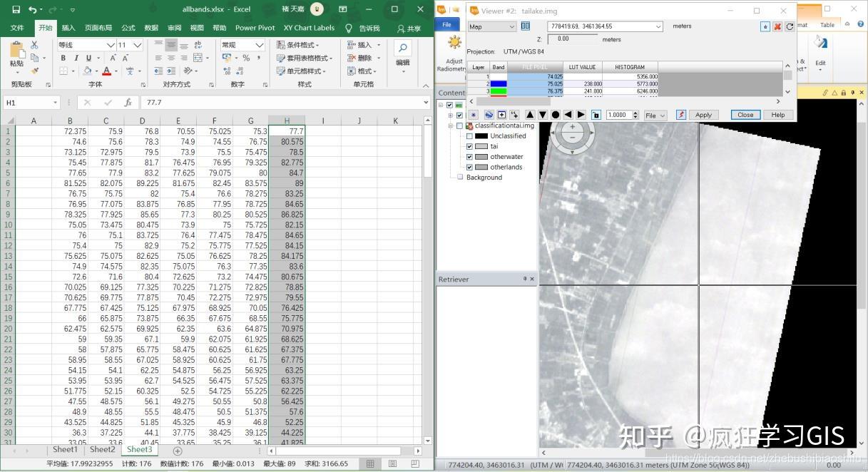Screen dimensions: 868x472
Task: Click the red X clear icon near coordinates
Action: [x=777, y=26]
